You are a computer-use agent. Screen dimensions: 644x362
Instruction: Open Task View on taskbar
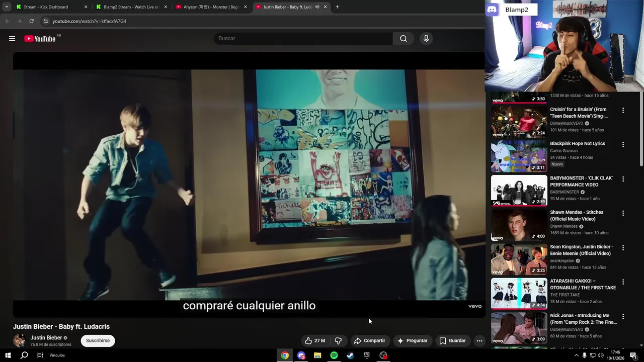click(40, 355)
